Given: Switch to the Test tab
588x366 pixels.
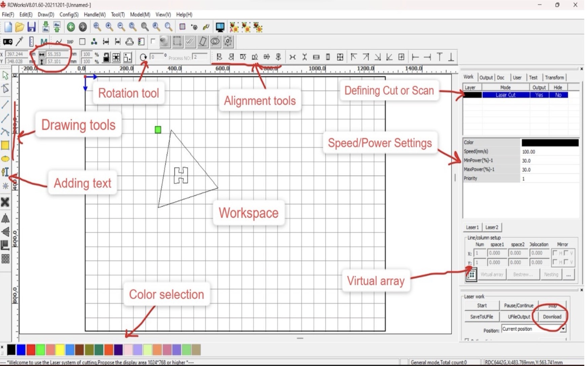Looking at the screenshot, I should coord(533,77).
